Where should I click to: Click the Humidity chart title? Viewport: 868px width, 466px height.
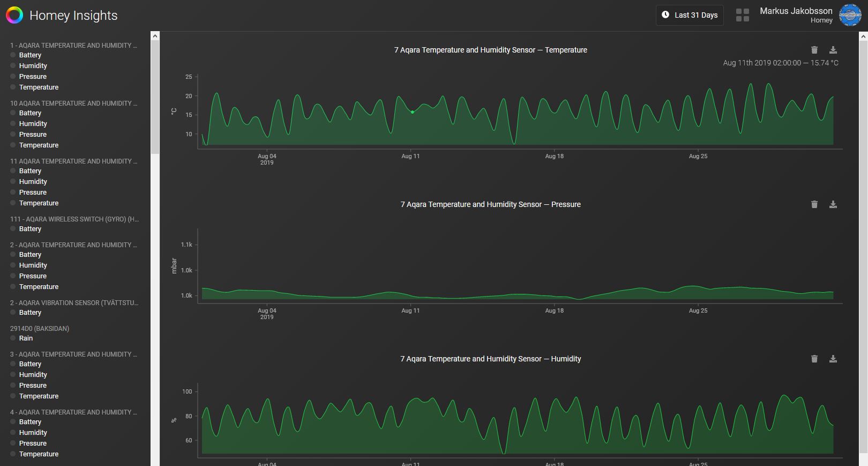point(491,359)
